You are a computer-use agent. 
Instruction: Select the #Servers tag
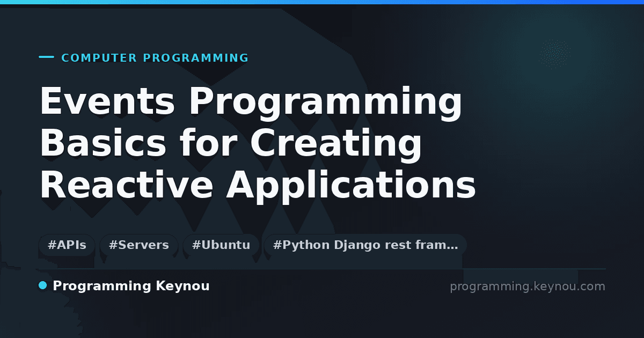coord(139,245)
